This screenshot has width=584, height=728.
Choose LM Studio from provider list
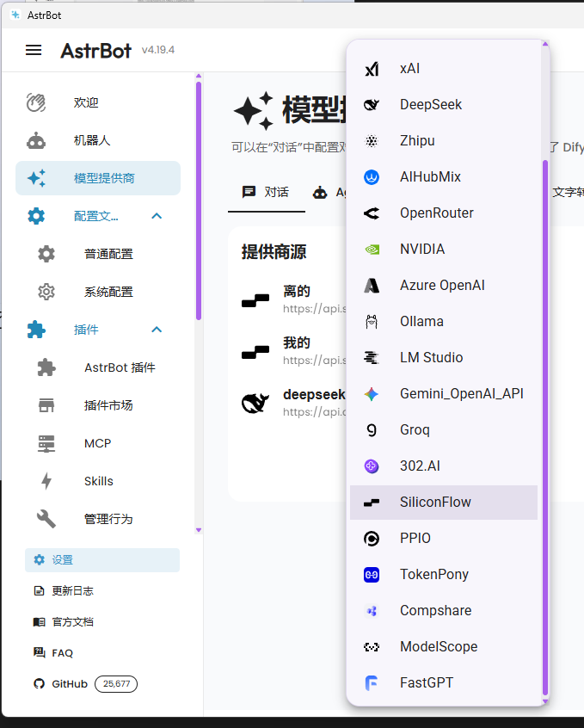click(444, 357)
